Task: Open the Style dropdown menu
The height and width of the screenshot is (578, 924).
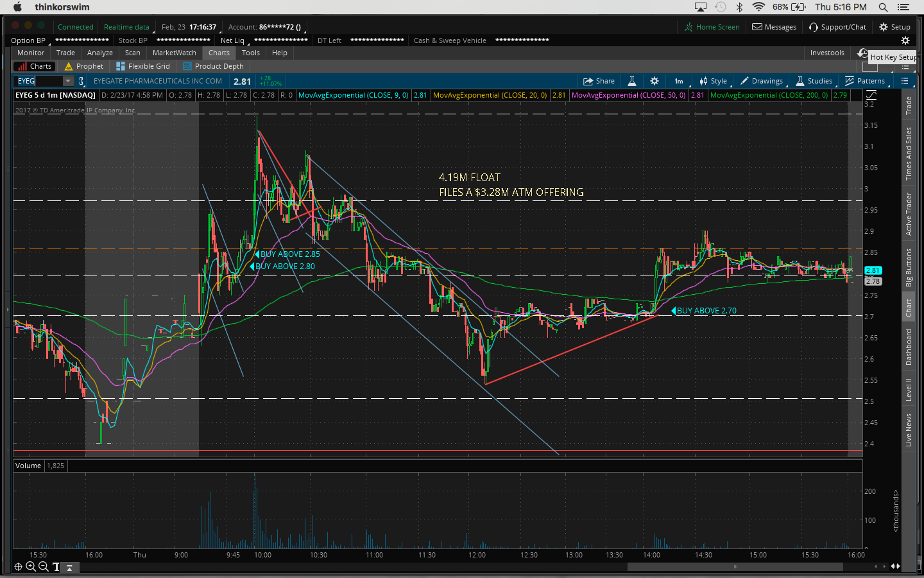Action: coord(714,81)
